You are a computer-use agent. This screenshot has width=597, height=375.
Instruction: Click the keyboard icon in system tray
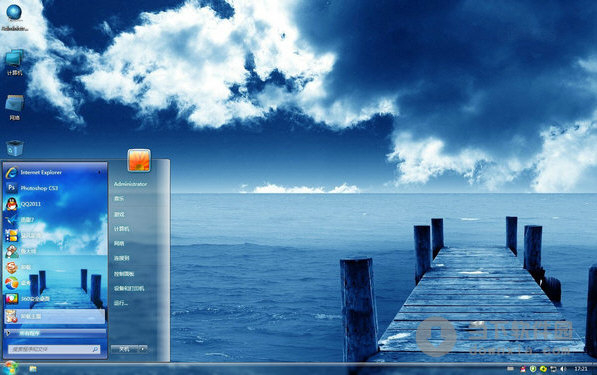[510, 369]
